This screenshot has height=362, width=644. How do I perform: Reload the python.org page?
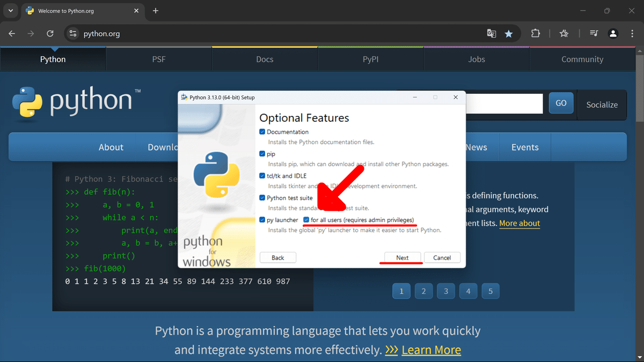click(x=50, y=33)
